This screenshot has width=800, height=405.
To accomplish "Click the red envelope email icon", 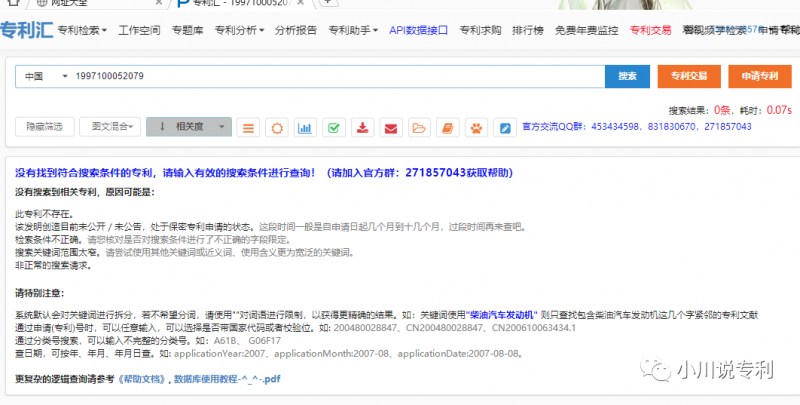I will tap(391, 128).
